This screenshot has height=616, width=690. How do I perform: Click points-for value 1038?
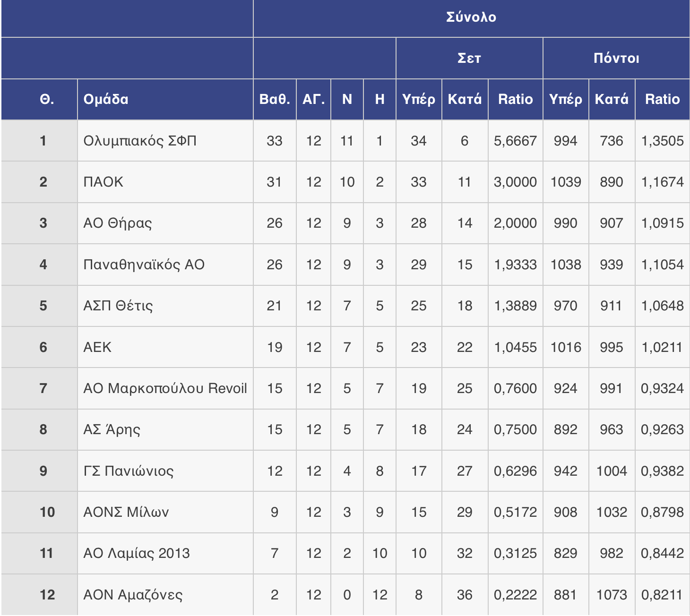[566, 265]
